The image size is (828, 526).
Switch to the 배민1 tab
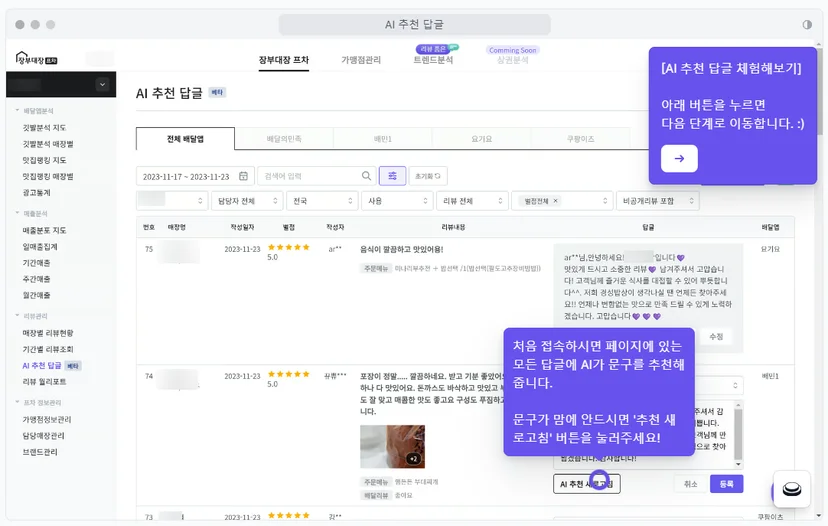(383, 139)
